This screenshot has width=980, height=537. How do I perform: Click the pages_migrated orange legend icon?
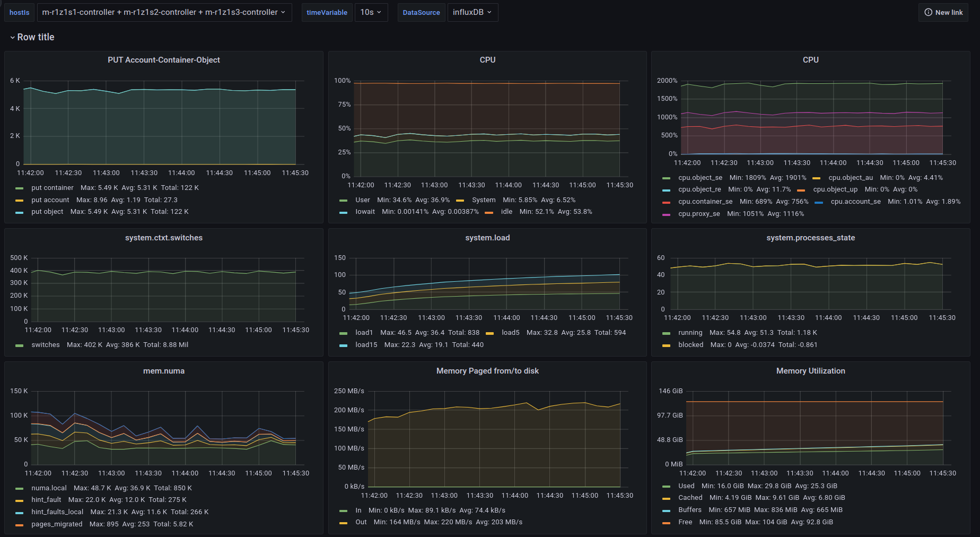click(x=20, y=525)
